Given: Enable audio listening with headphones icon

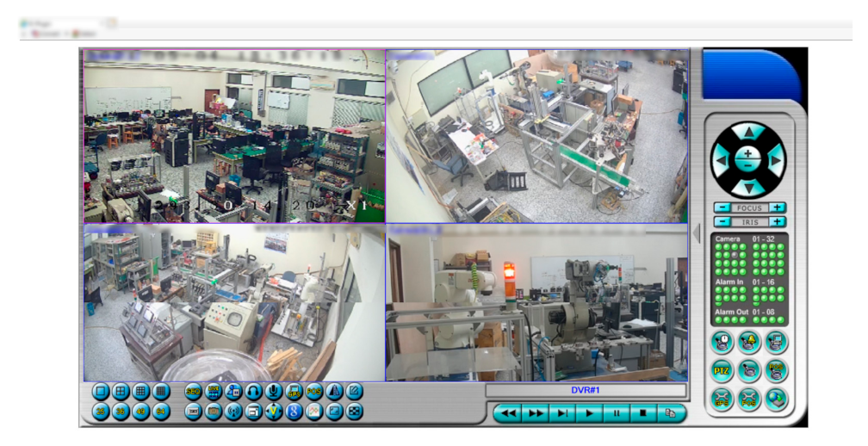Looking at the screenshot, I should [253, 391].
